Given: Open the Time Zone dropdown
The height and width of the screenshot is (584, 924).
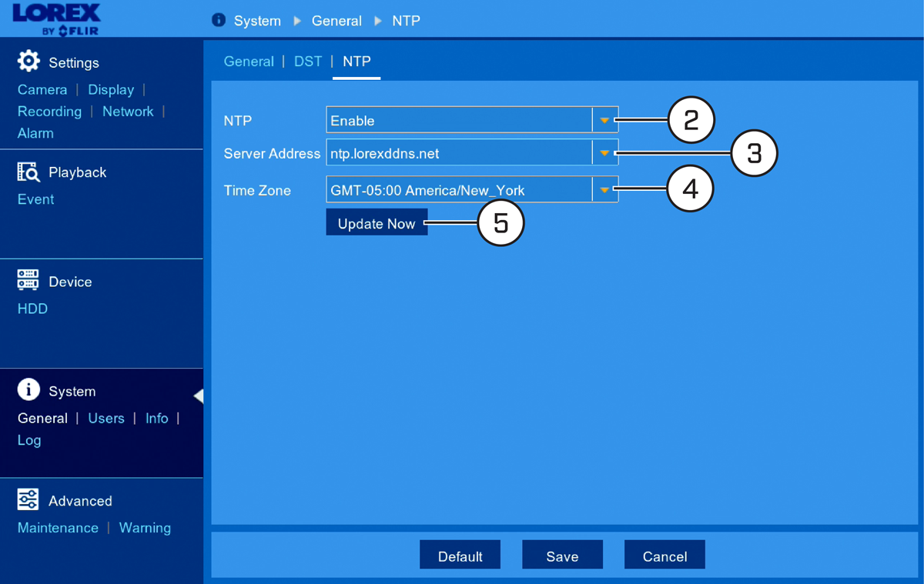Looking at the screenshot, I should pyautogui.click(x=472, y=189).
